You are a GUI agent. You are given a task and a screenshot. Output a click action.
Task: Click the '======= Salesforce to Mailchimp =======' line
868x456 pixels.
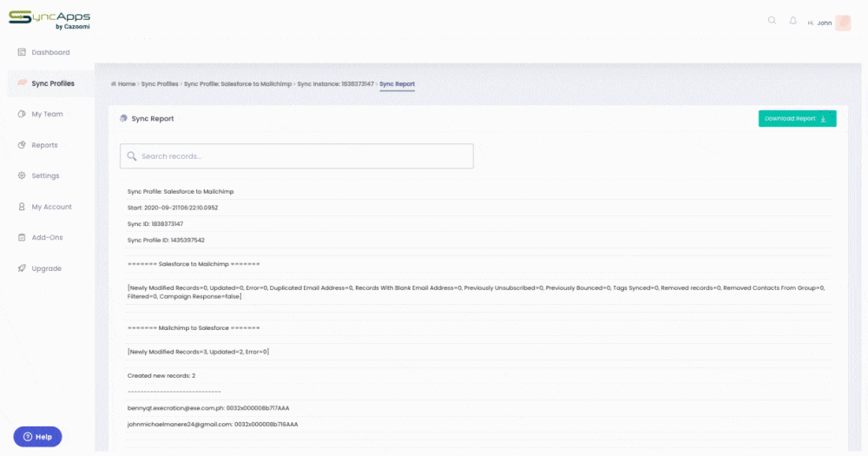(194, 264)
